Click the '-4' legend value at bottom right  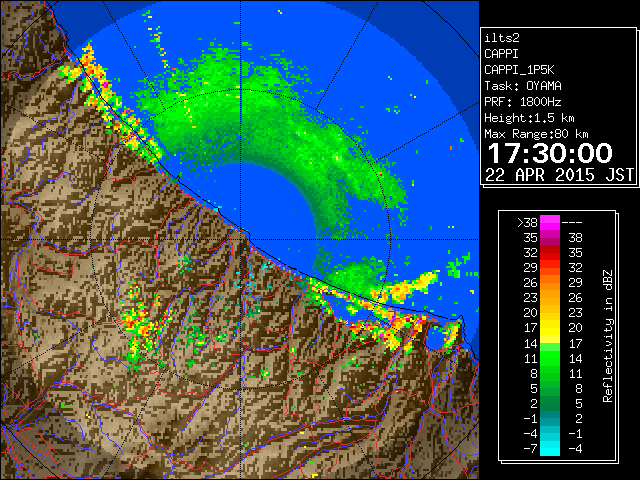pyautogui.click(x=575, y=448)
